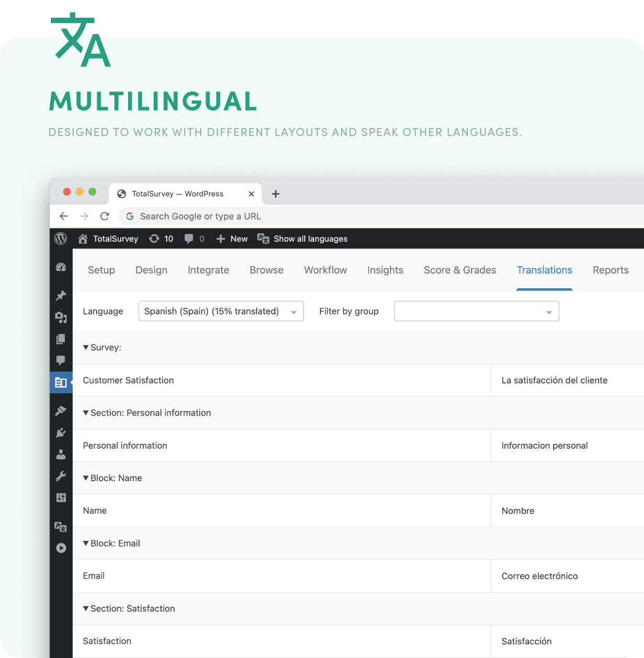Open the Media icon in sidebar

[x=61, y=317]
